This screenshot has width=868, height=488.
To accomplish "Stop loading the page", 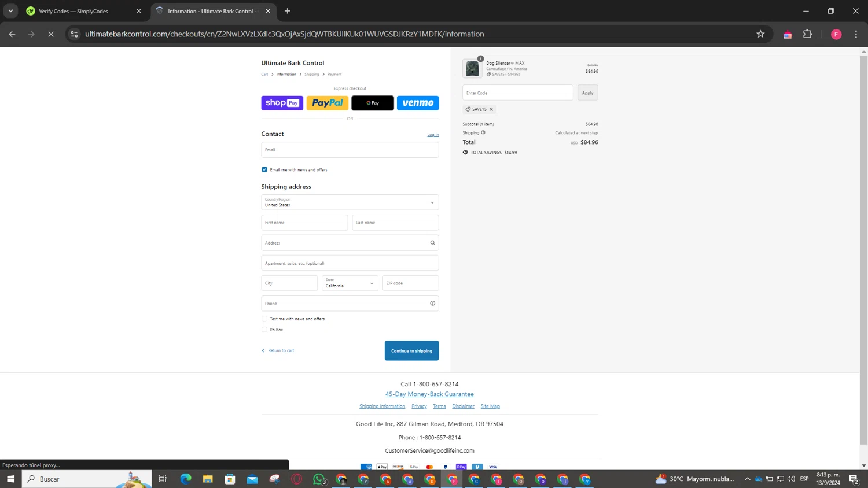I will pyautogui.click(x=51, y=34).
